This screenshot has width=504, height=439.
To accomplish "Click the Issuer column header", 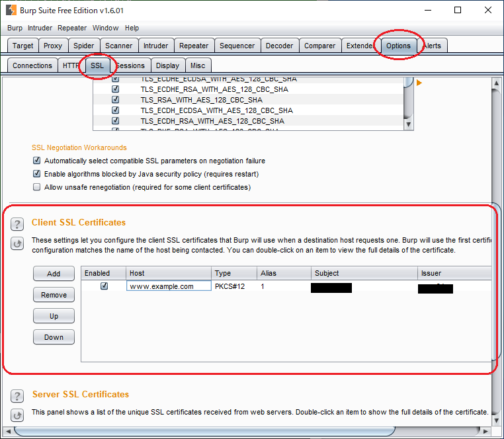I will coord(454,273).
